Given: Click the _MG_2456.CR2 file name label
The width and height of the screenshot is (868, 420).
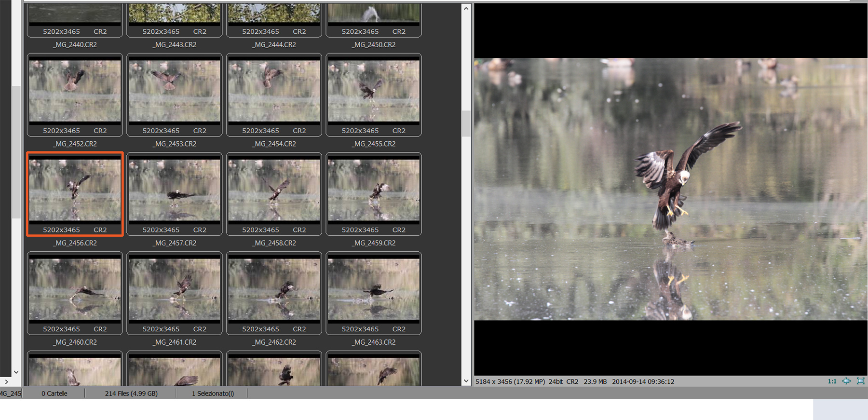Looking at the screenshot, I should (x=75, y=243).
